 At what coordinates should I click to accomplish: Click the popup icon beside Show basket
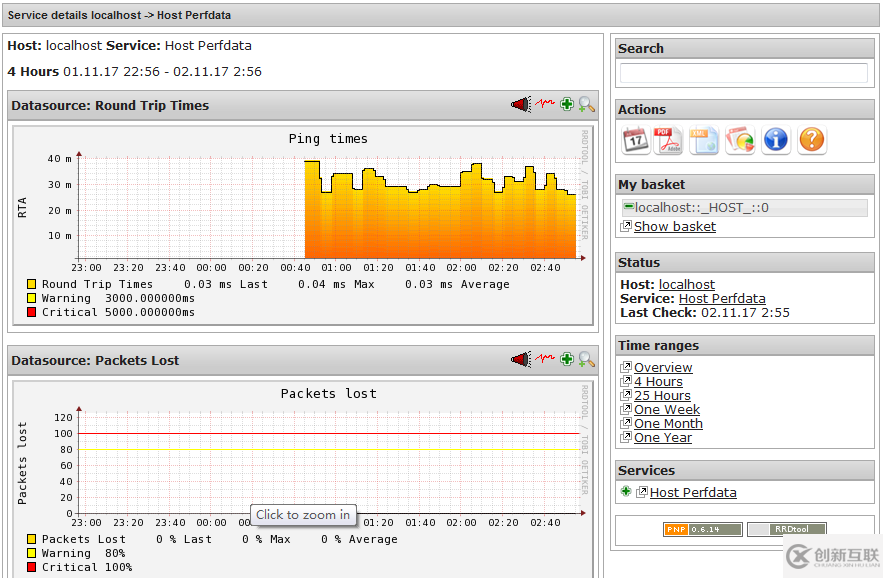(x=626, y=226)
